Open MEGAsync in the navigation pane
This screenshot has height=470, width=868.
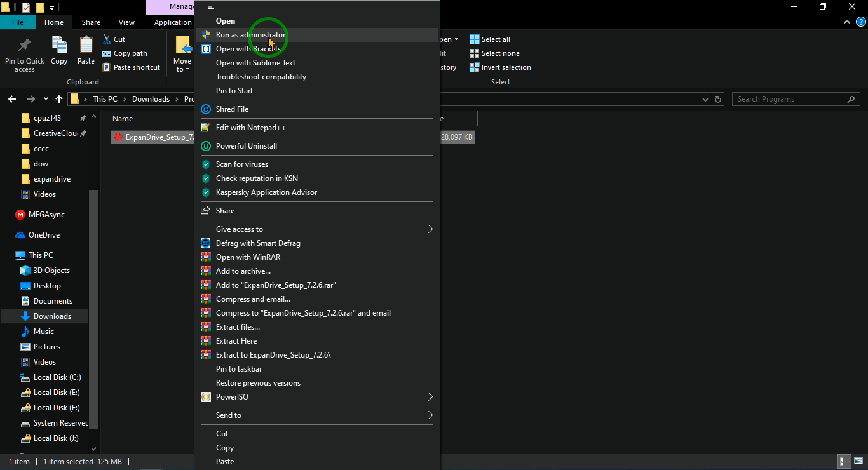(x=46, y=215)
